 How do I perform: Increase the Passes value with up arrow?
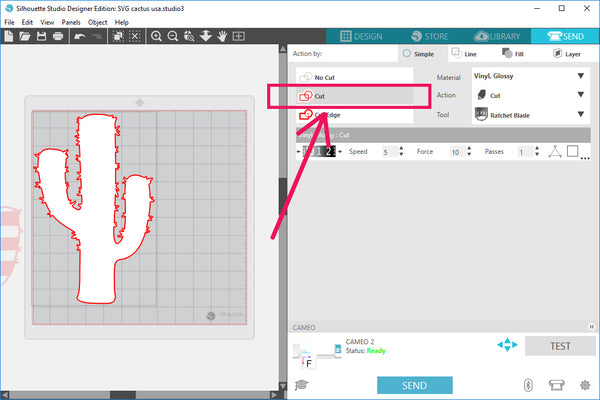pos(537,148)
